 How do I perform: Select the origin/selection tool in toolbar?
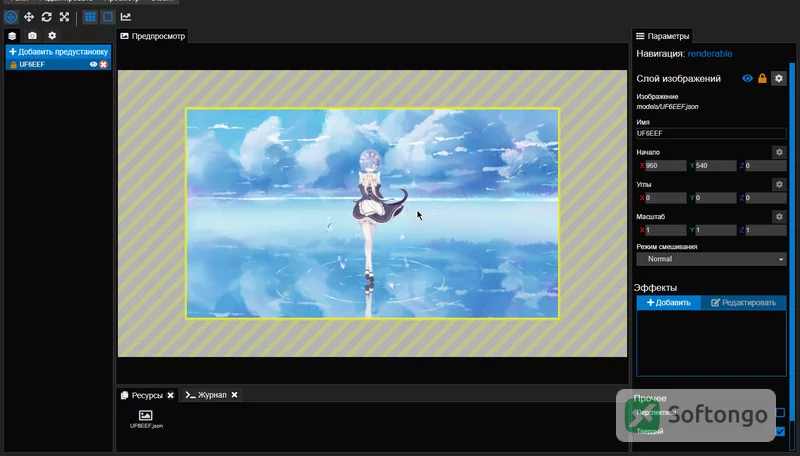click(x=11, y=17)
